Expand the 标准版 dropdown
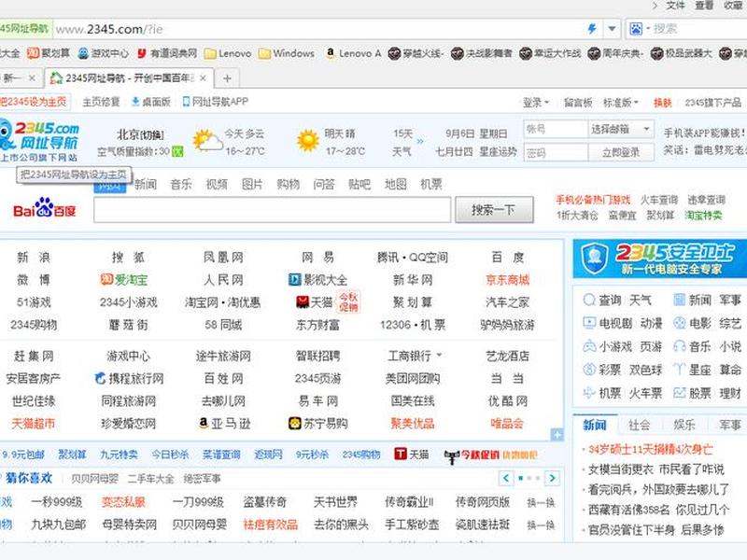 (x=620, y=103)
